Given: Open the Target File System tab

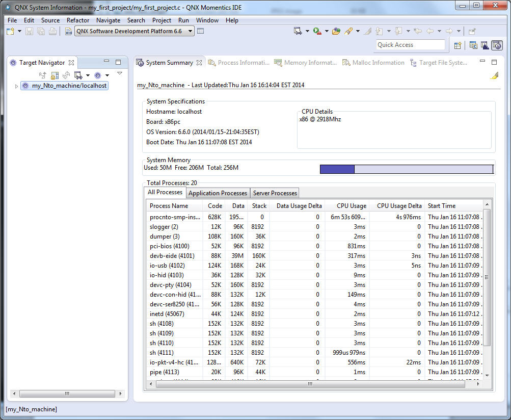Looking at the screenshot, I should tap(439, 63).
